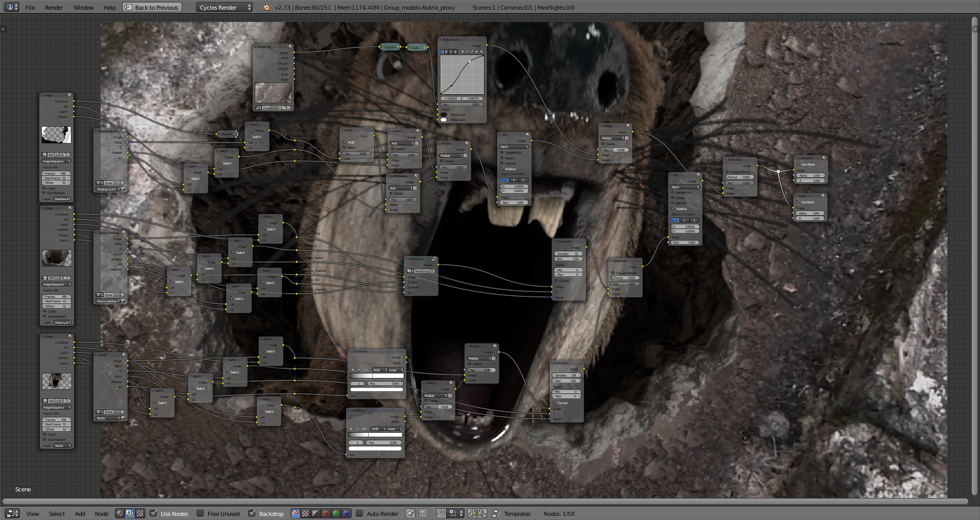
Task: Enable the Auto Render checkbox
Action: [x=359, y=513]
